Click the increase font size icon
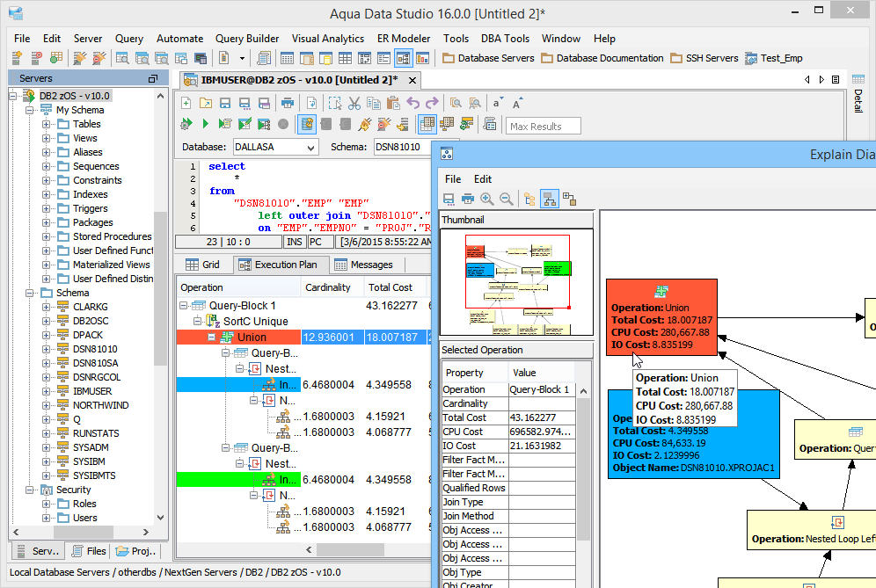Viewport: 876px width, 588px height. coord(517,104)
